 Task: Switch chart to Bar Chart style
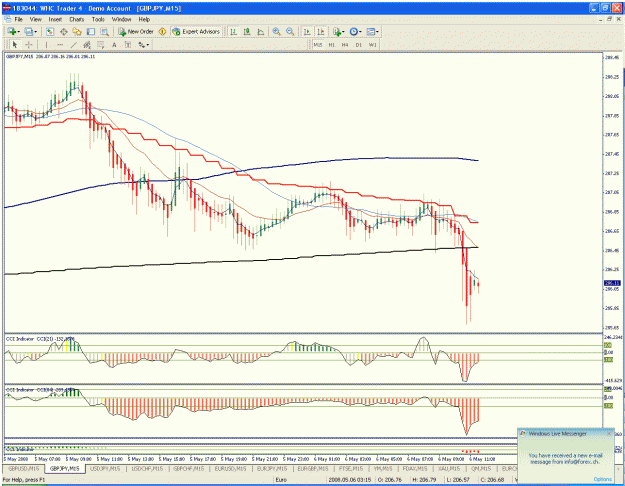click(234, 31)
